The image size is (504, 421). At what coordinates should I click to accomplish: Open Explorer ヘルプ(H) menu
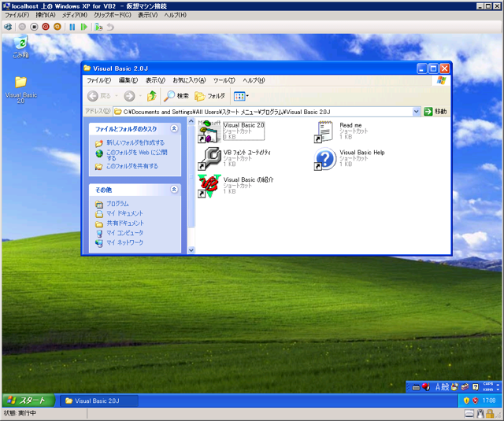coord(254,80)
